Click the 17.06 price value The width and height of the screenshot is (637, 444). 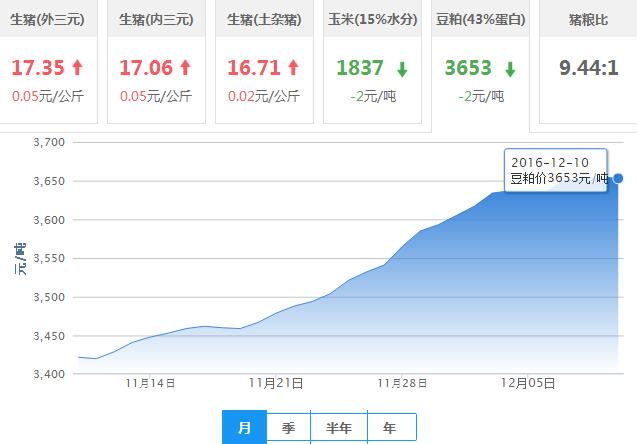[x=146, y=68]
